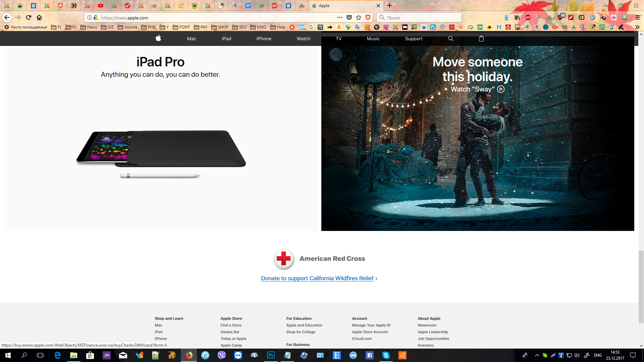The image size is (644, 362).
Task: Bookmark this page with the star icon
Action: tap(359, 17)
